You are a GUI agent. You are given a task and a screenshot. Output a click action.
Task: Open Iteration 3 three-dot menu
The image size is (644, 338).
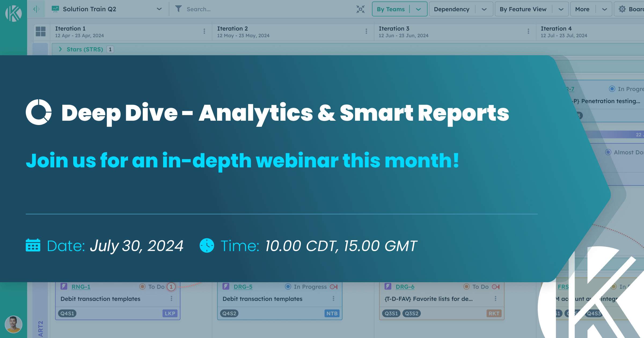[x=528, y=31]
